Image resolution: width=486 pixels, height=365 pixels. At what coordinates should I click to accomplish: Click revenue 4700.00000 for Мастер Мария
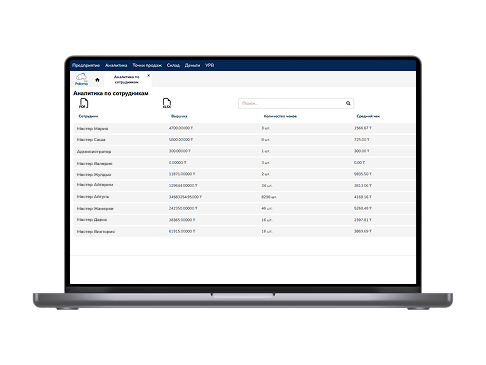point(181,128)
